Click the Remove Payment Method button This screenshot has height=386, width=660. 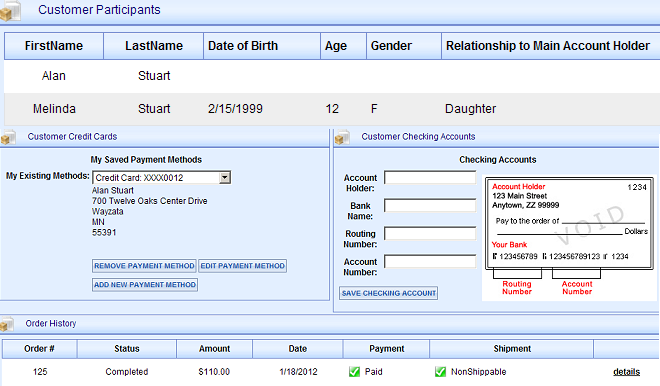click(144, 266)
